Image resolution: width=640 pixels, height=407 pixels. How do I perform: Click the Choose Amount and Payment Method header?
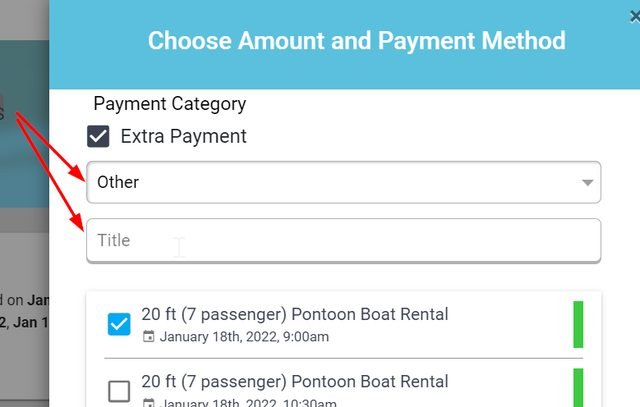(x=357, y=40)
